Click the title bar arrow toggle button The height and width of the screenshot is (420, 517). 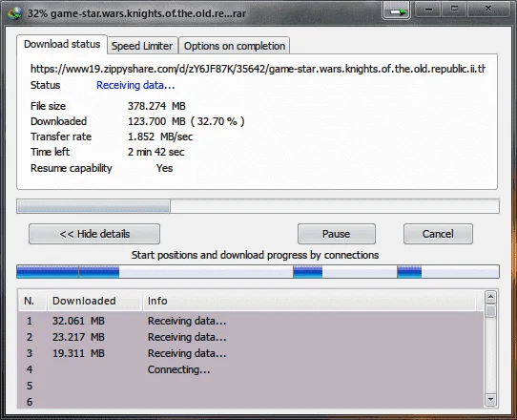397,10
